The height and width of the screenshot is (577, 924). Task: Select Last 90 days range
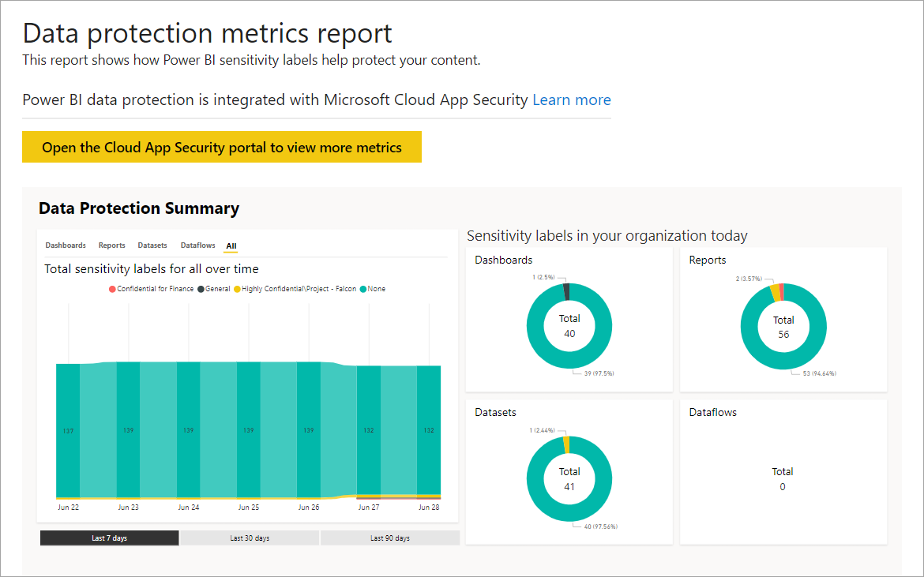pyautogui.click(x=390, y=538)
